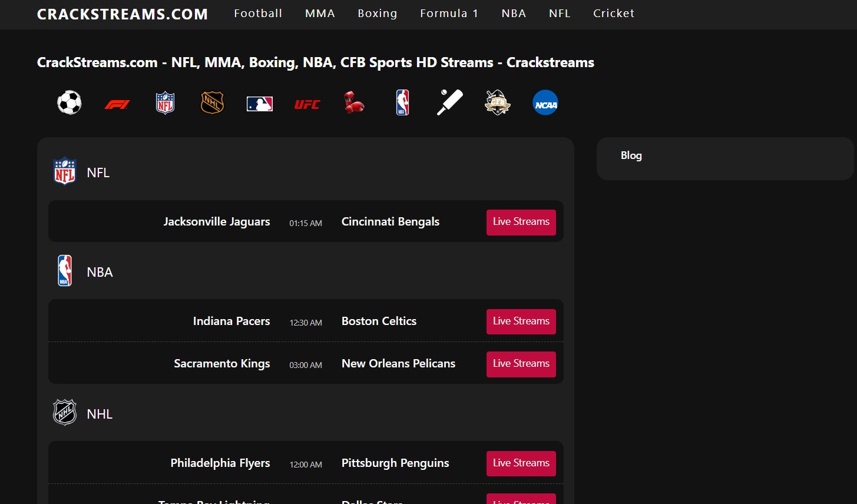
Task: Open the NBA logo in icon row
Action: point(402,102)
